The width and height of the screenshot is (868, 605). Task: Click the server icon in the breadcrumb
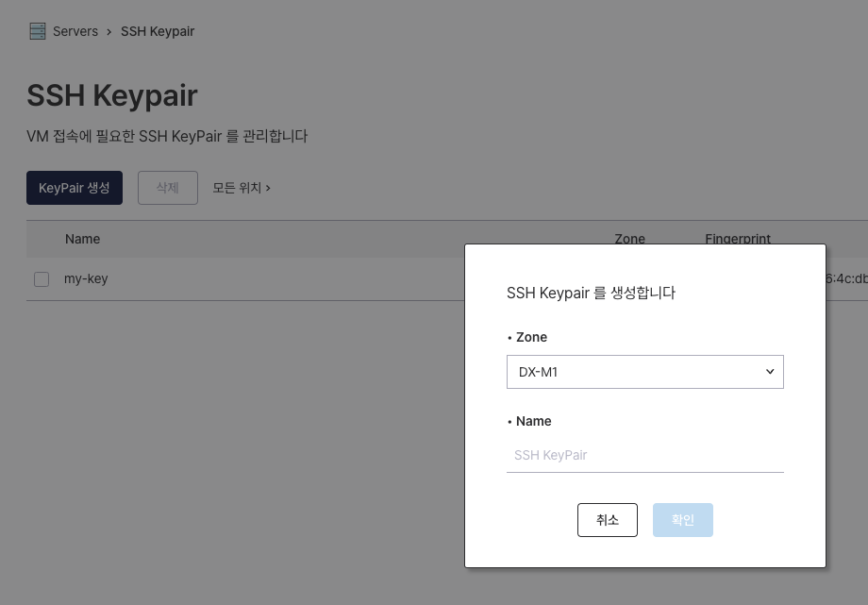tap(37, 30)
